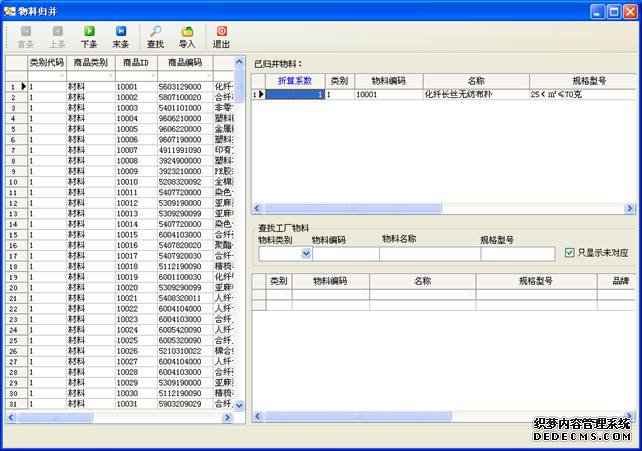The image size is (642, 451).
Task: Open the 物料类别 dropdown
Action: click(x=306, y=254)
